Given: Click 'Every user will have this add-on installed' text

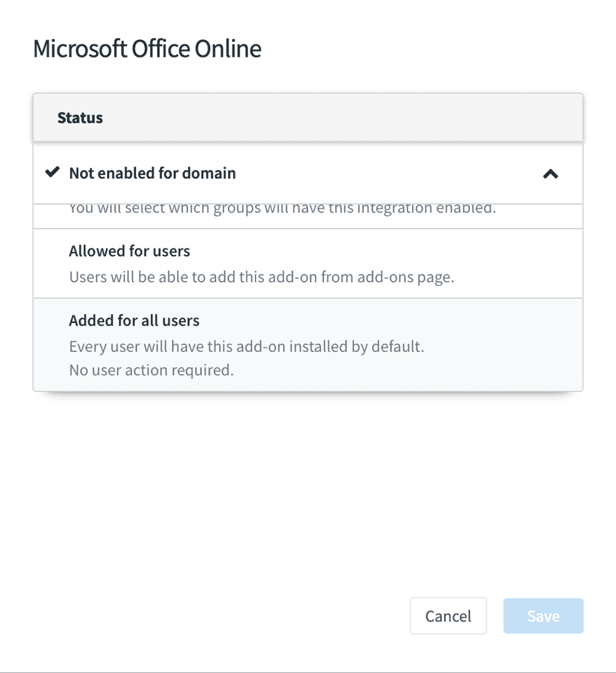Looking at the screenshot, I should 246,346.
